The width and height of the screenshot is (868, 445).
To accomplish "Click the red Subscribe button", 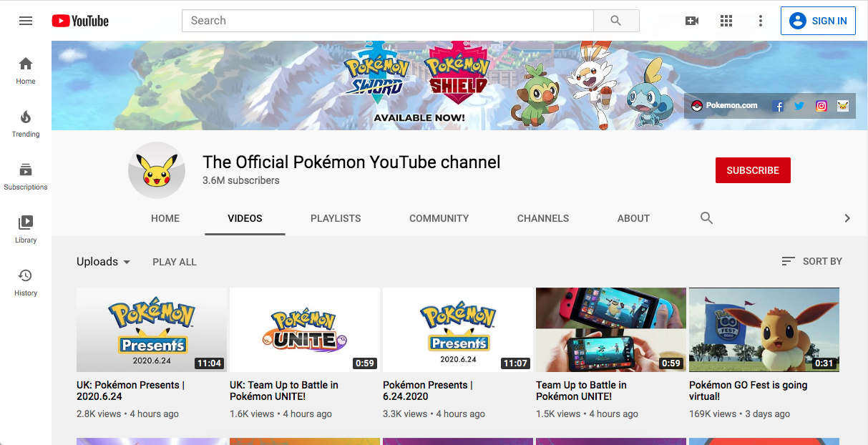I will coord(753,170).
